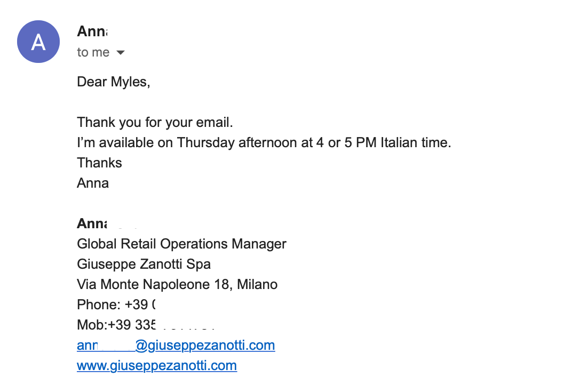
Task: Click the 'Mob:+39 335' mobile number line
Action: pos(116,325)
